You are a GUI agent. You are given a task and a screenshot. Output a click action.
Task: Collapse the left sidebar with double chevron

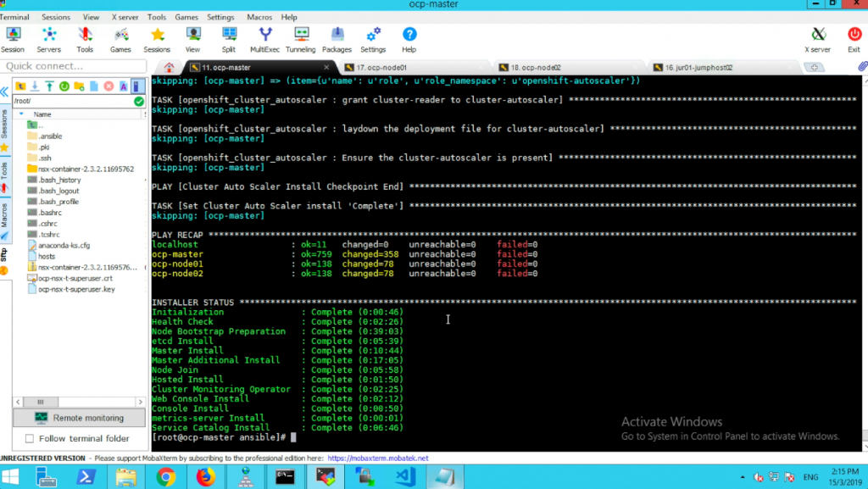[x=4, y=92]
